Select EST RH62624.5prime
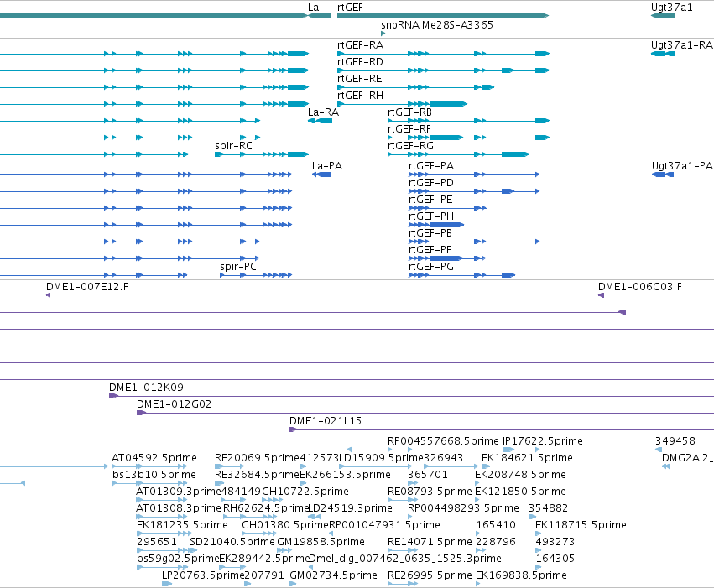 pyautogui.click(x=266, y=508)
